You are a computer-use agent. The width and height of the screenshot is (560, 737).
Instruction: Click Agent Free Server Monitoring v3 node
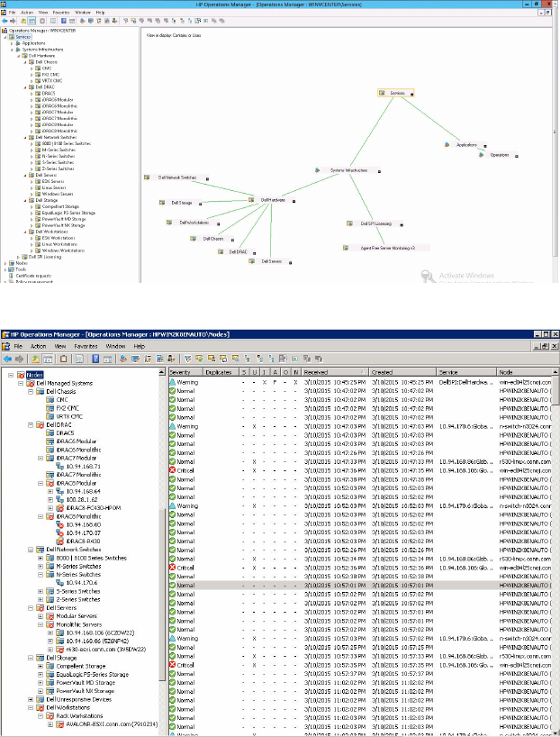click(386, 248)
